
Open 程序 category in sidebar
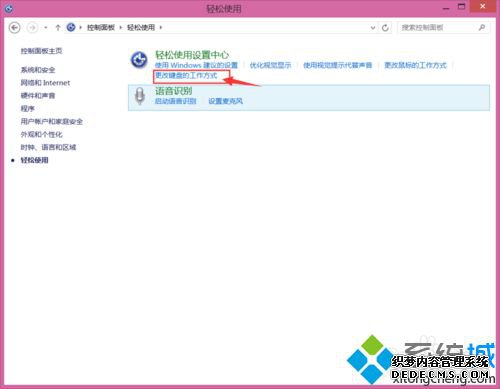tap(28, 108)
